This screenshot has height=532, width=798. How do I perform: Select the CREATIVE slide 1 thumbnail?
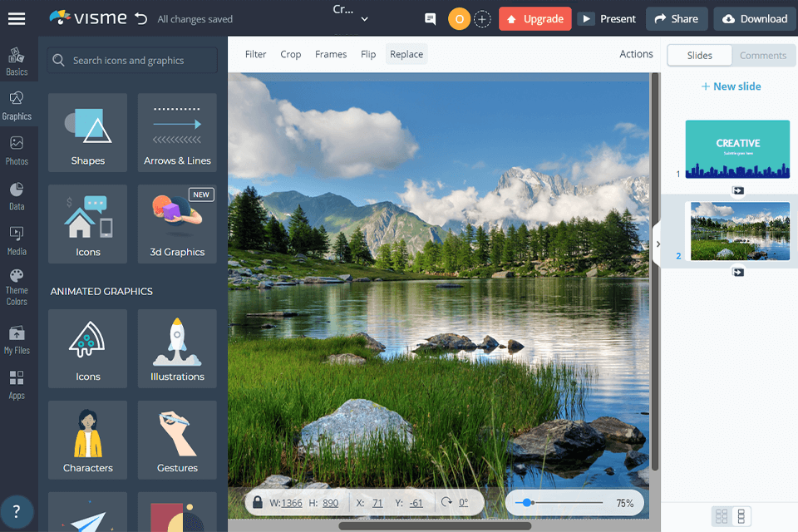coord(737,149)
